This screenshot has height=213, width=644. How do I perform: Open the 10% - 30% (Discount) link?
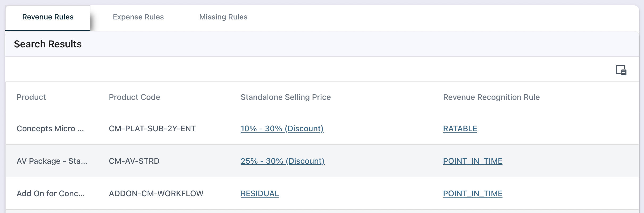click(282, 129)
